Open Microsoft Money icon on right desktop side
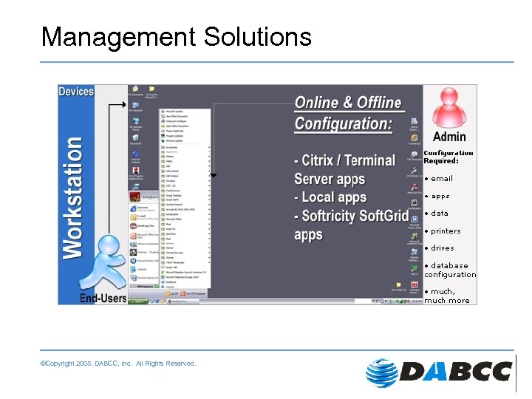 tap(415, 221)
